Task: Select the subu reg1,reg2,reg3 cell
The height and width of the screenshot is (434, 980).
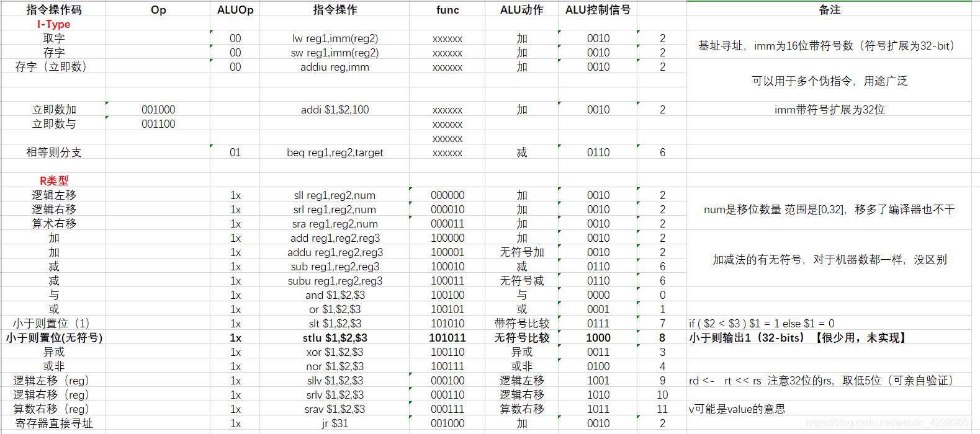Action: (x=335, y=281)
